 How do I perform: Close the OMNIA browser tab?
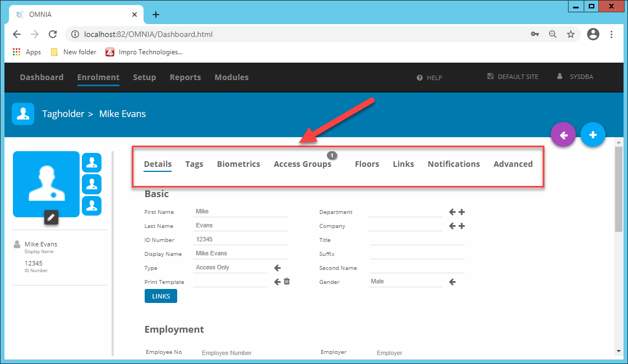[135, 15]
